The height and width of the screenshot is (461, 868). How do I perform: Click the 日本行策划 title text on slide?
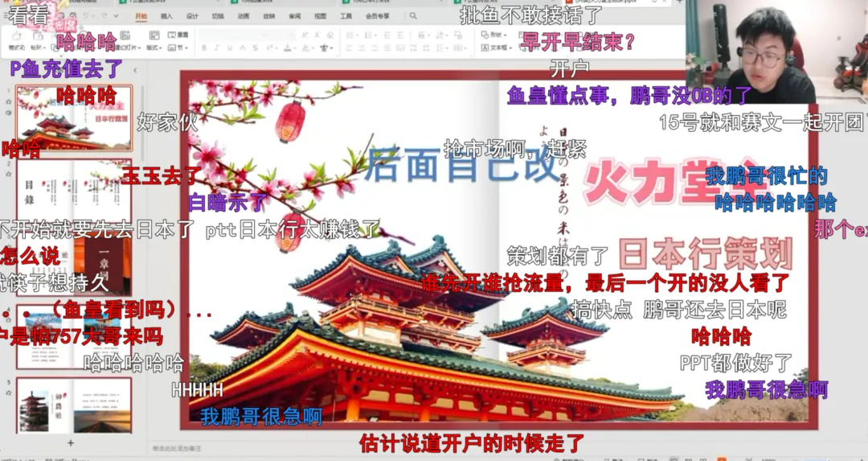705,256
